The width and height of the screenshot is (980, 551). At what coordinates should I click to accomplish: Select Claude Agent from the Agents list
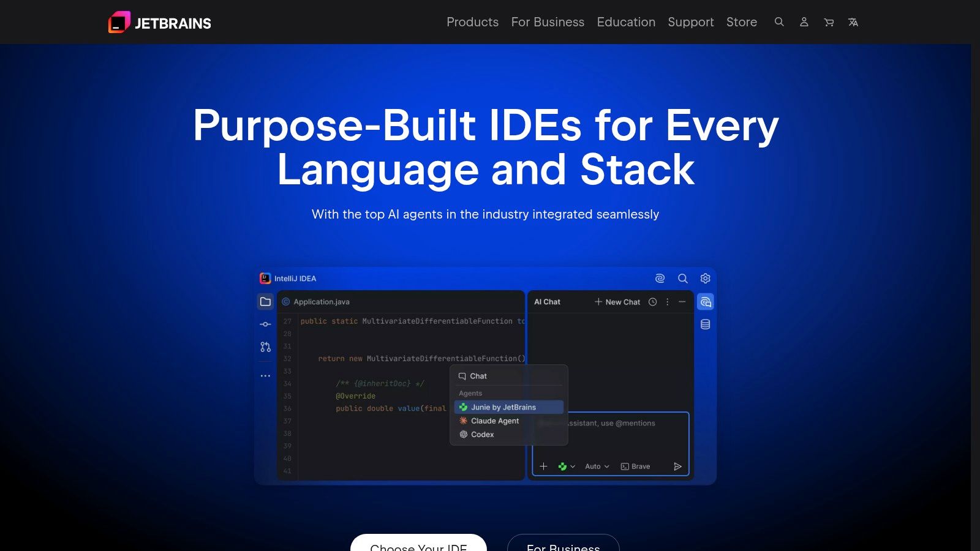tap(494, 421)
